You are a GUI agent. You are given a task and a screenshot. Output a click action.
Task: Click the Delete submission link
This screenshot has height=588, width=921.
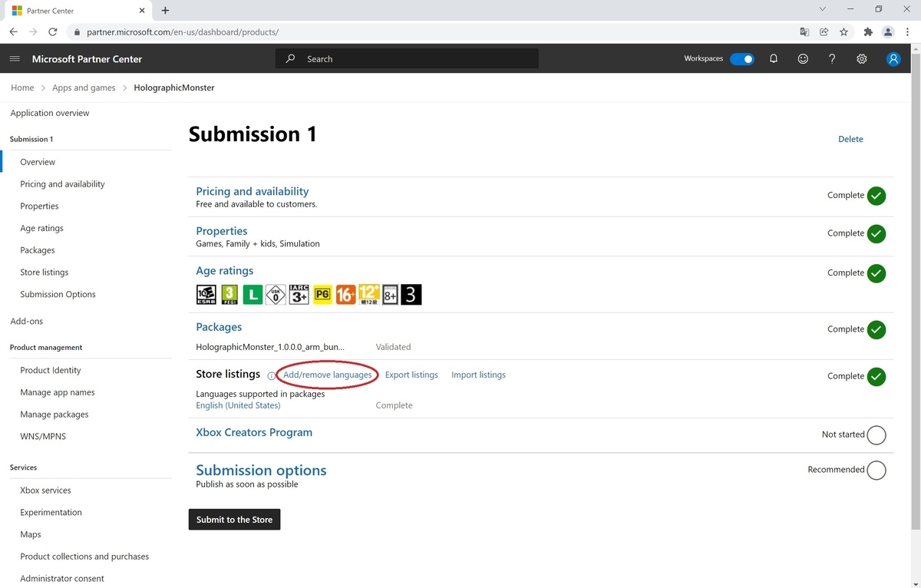coord(850,140)
